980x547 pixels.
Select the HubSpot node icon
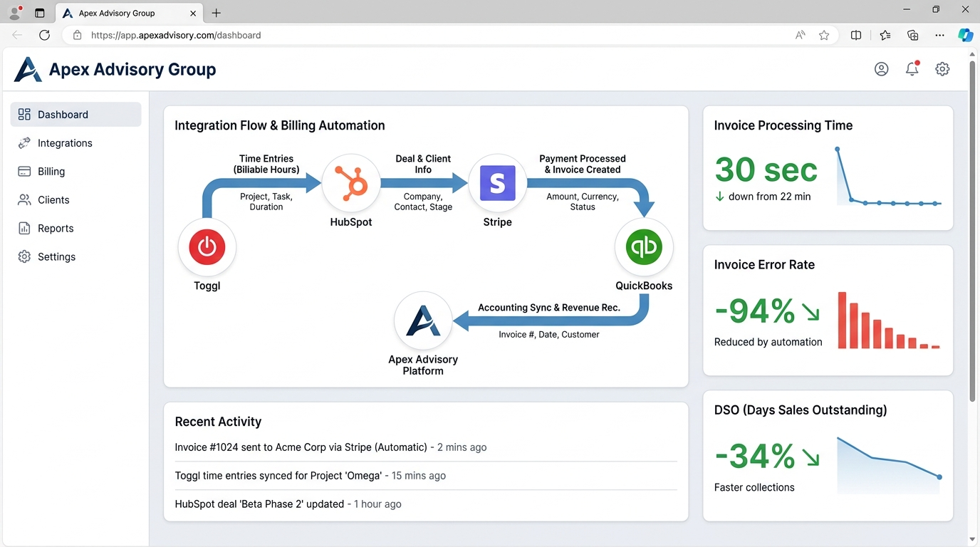pos(351,184)
